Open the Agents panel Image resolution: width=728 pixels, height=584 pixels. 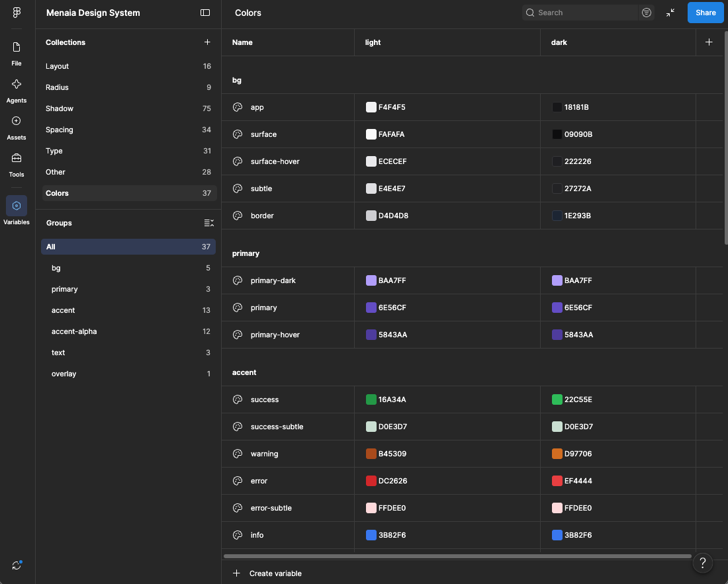tap(17, 91)
